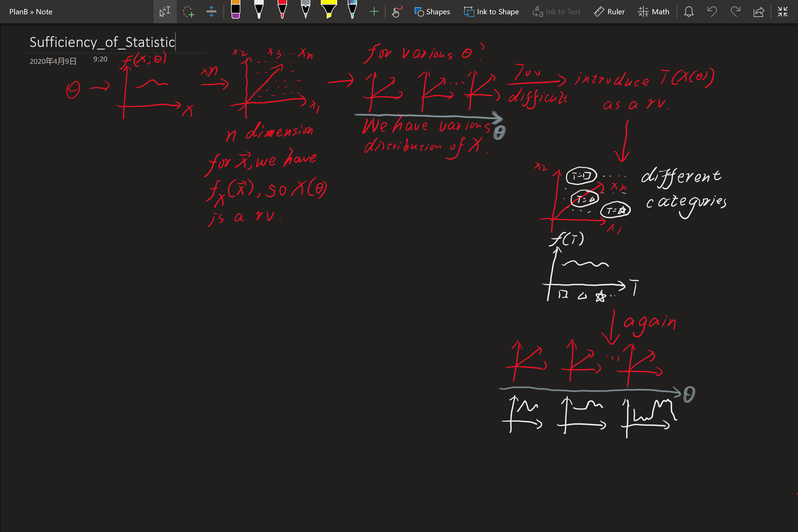
Task: Choose the red pen
Action: 283,11
